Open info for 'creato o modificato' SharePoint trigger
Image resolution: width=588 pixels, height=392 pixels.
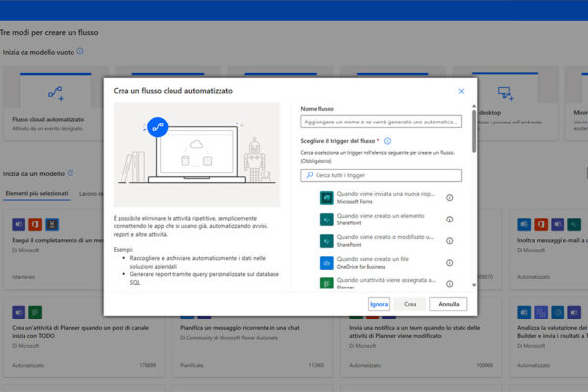(x=449, y=241)
